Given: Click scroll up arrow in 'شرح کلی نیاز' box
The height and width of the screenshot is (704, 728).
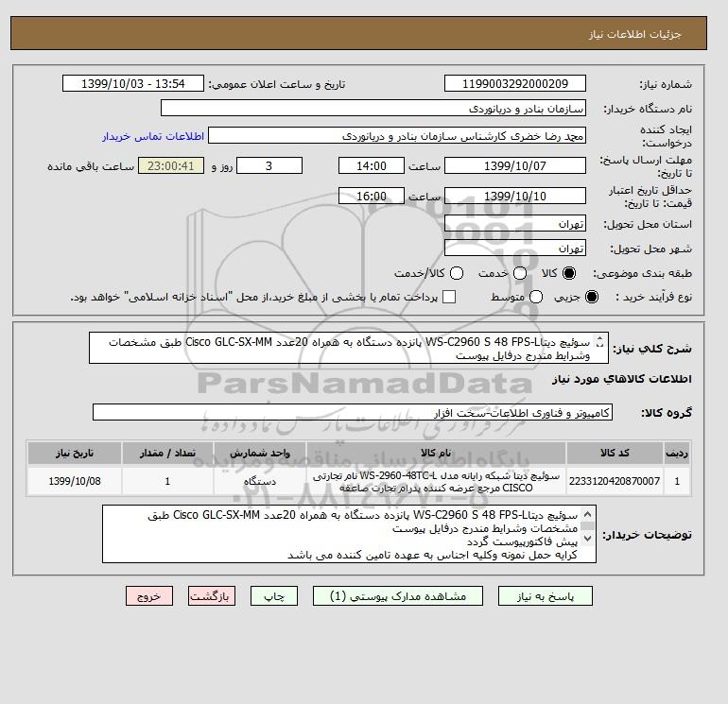Looking at the screenshot, I should pyautogui.click(x=599, y=339).
